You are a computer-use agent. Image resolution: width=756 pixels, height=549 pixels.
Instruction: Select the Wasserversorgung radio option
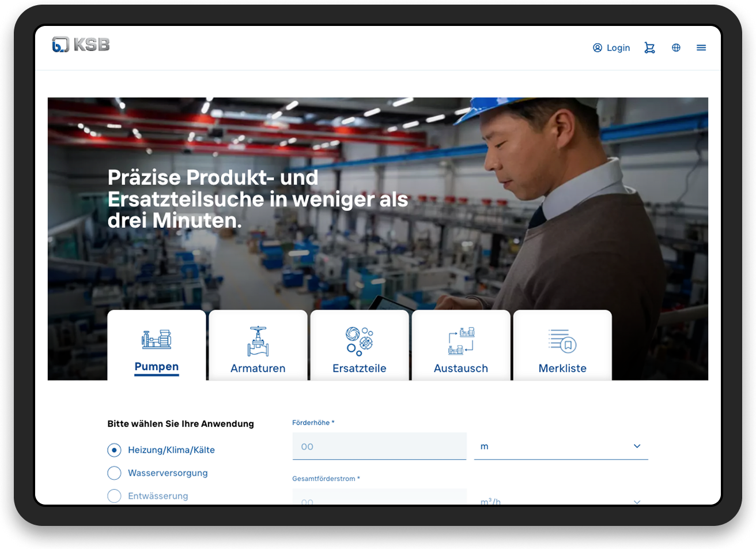(114, 473)
